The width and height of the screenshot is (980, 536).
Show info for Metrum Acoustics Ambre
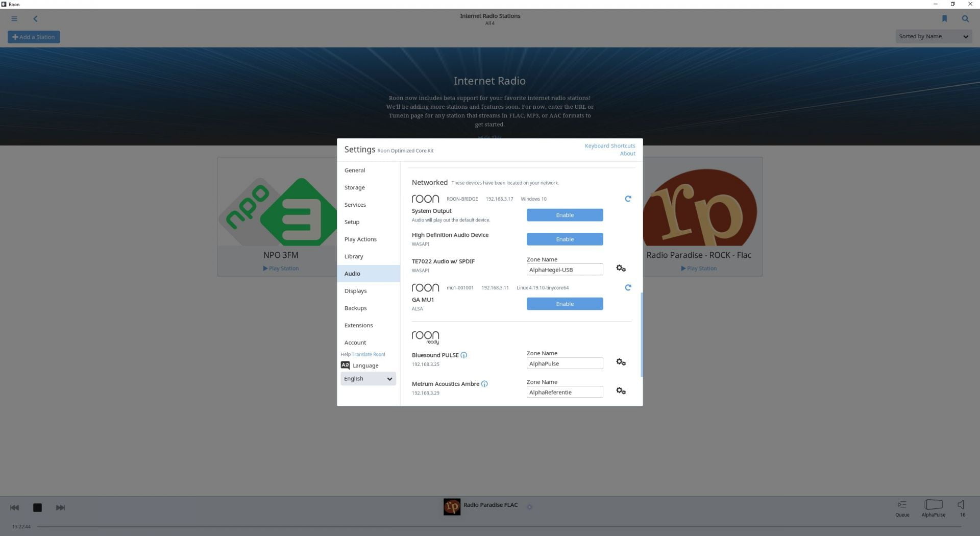pos(484,384)
